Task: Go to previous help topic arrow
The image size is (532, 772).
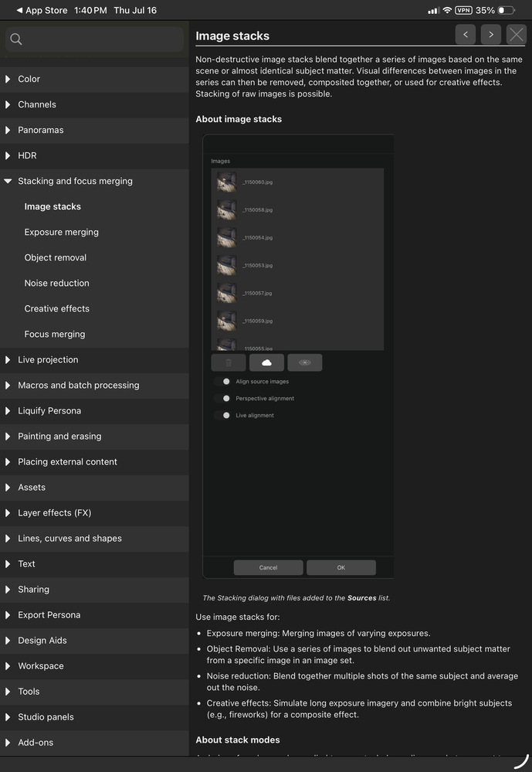Action: pyautogui.click(x=465, y=35)
